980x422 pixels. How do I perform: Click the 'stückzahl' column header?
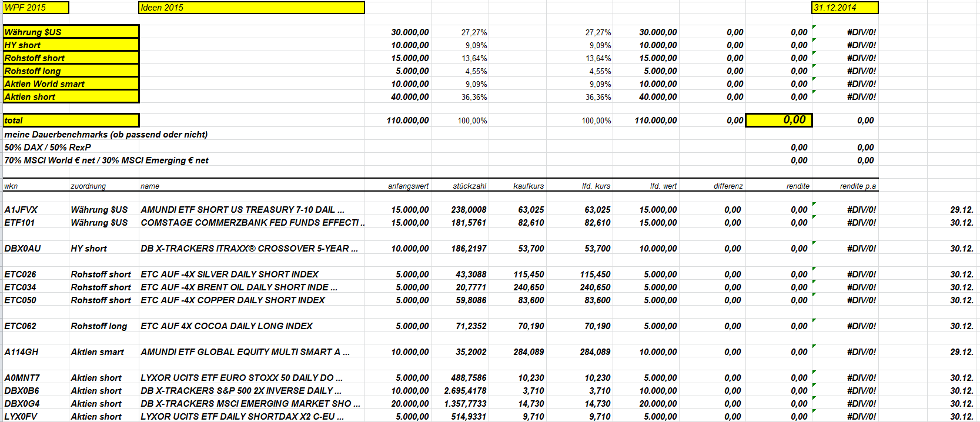tap(469, 186)
